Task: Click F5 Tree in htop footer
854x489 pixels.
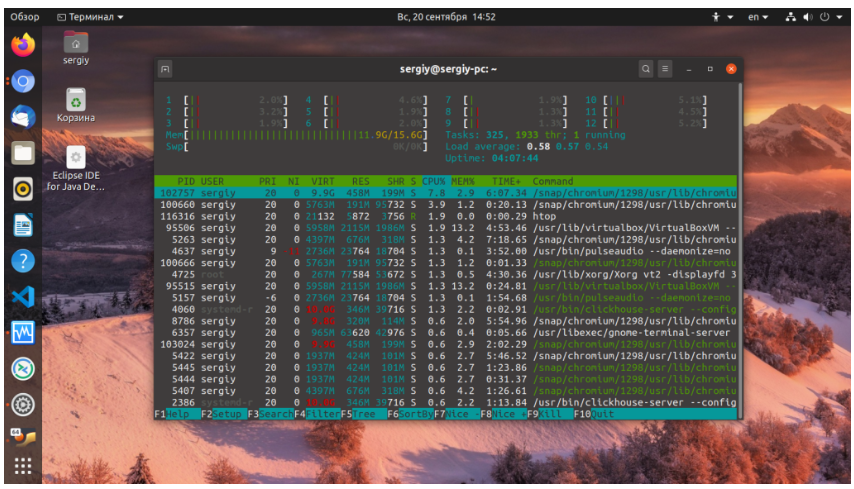Action: coord(364,414)
